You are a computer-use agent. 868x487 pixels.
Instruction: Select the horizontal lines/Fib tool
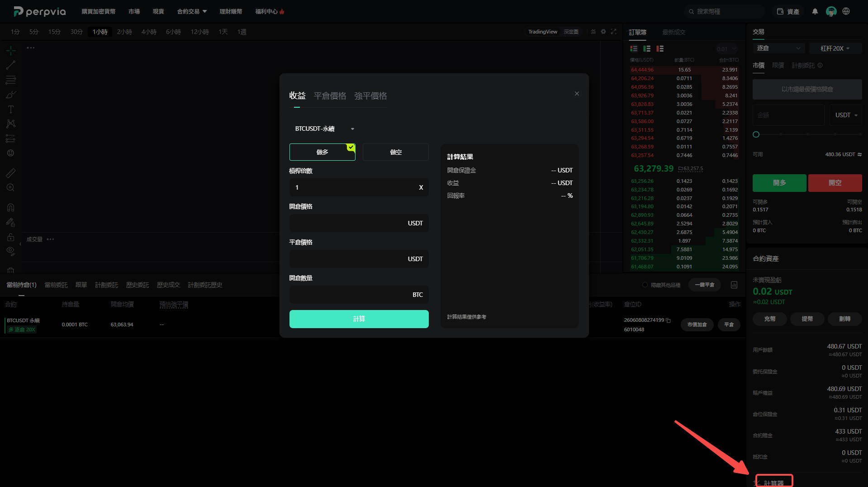(x=11, y=80)
